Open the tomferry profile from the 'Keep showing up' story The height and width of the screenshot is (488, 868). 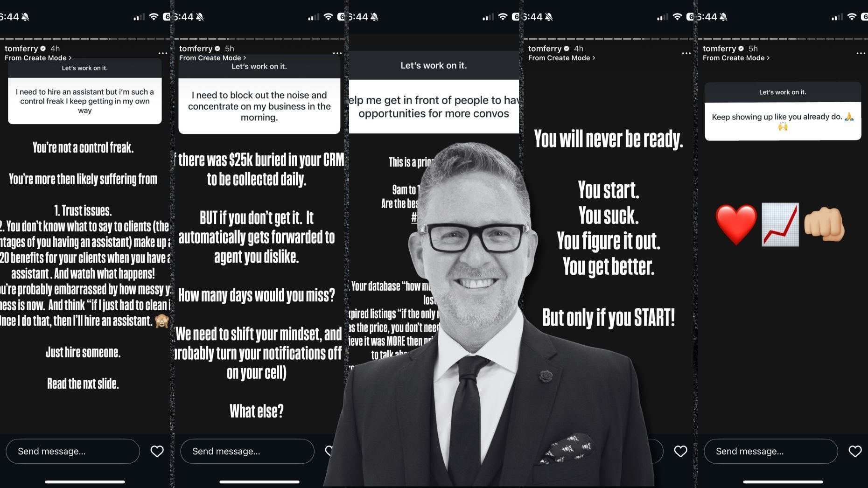click(719, 49)
